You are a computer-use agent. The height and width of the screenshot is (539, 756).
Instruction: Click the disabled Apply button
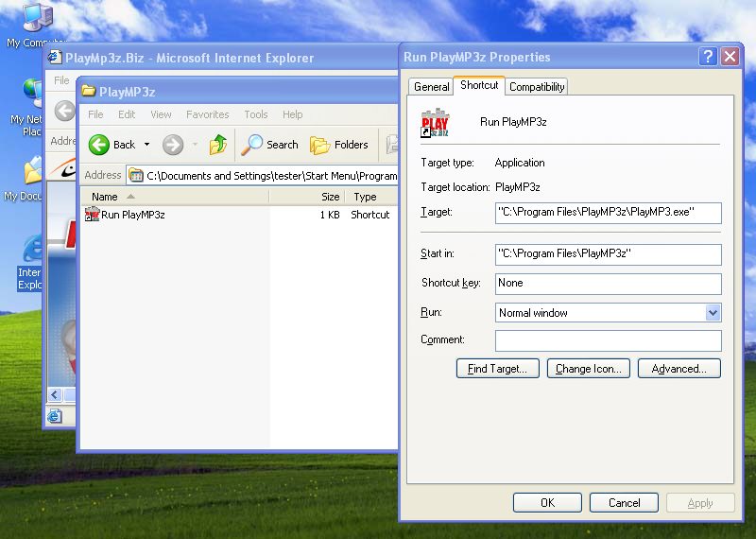(x=700, y=503)
